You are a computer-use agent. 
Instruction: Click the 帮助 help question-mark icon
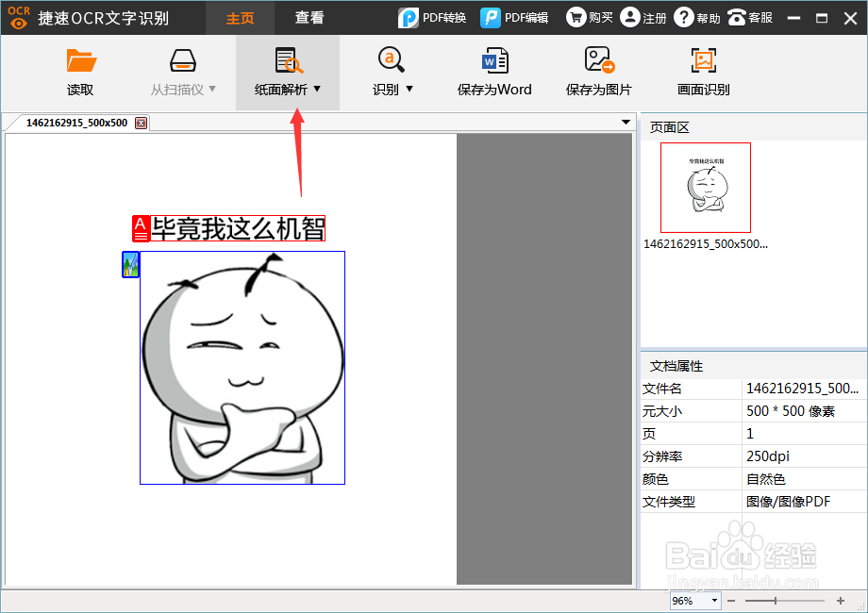(682, 16)
